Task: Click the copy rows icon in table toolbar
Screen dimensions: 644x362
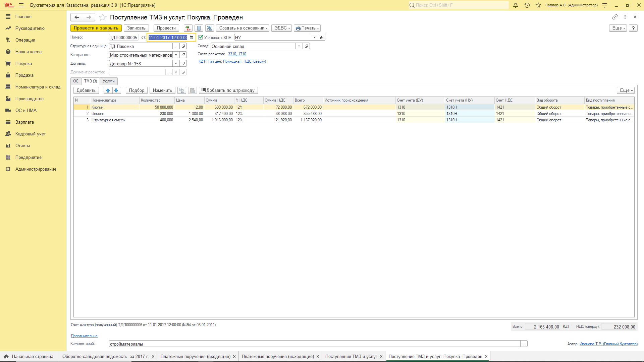Action: tap(181, 90)
